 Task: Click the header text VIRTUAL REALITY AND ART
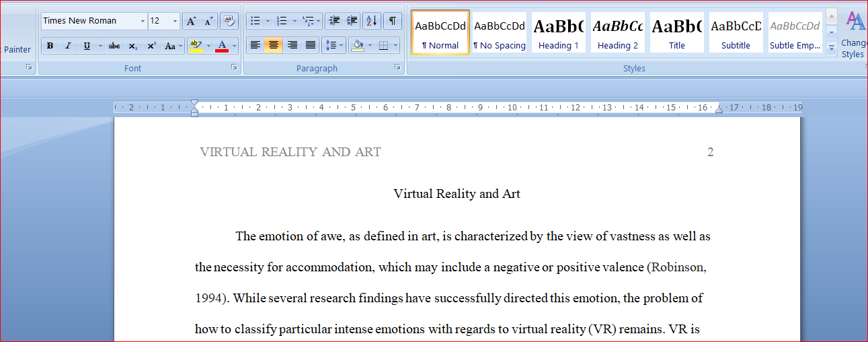pos(290,152)
